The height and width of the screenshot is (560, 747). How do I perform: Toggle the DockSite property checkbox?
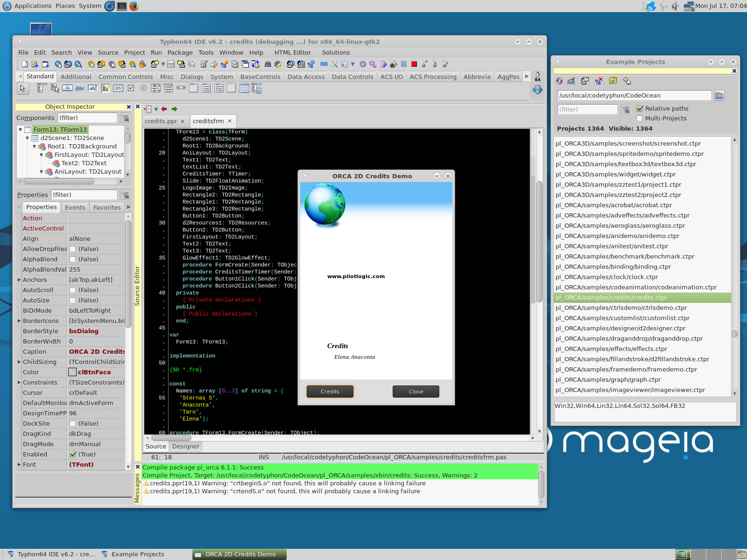(73, 423)
